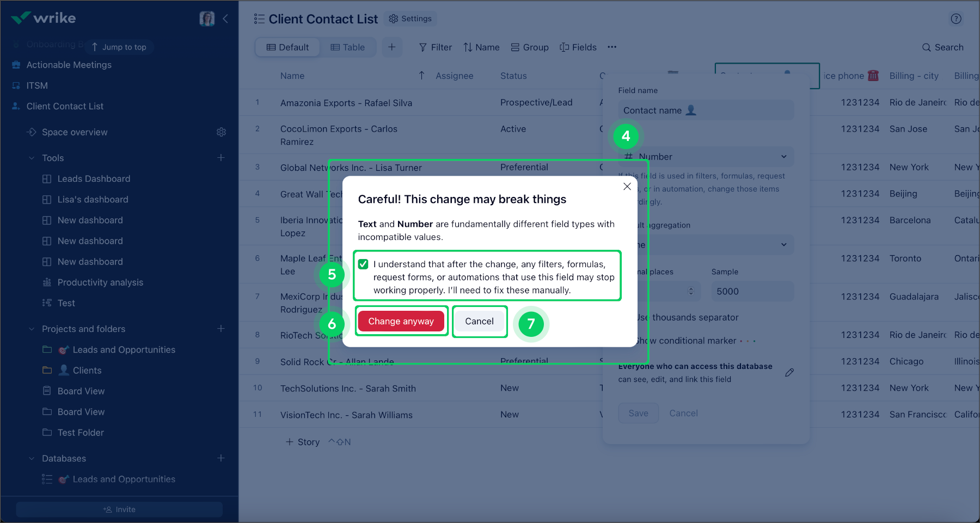This screenshot has height=523, width=980.
Task: Open Leads and Opportunities under Databases
Action: point(124,479)
